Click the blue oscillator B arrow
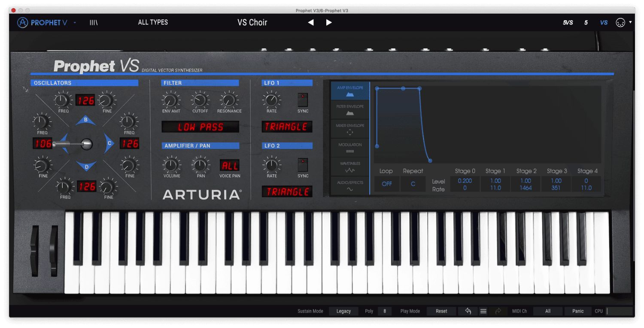 pos(86,121)
